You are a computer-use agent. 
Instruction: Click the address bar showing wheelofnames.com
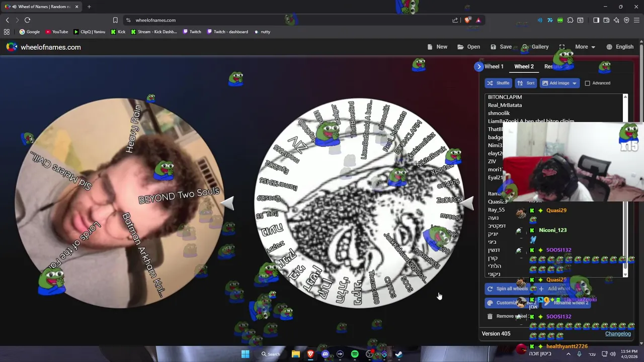287,20
